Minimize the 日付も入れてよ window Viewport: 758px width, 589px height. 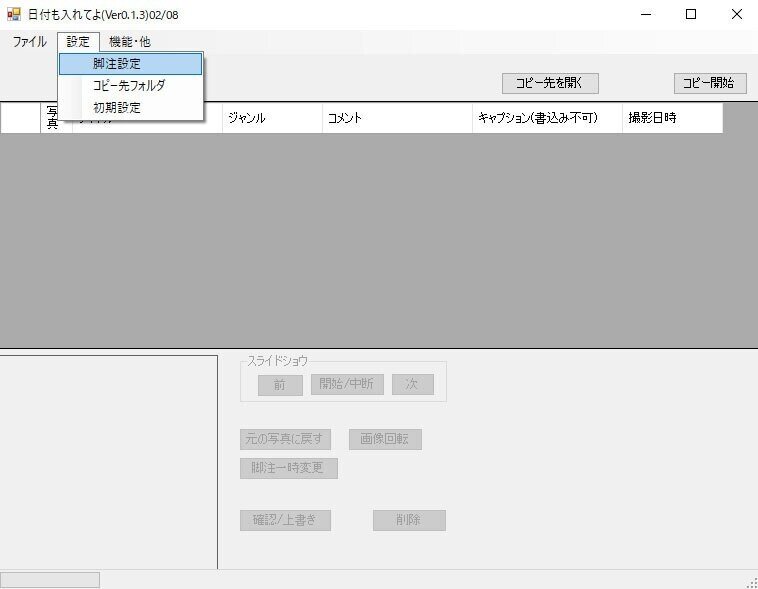(x=646, y=14)
